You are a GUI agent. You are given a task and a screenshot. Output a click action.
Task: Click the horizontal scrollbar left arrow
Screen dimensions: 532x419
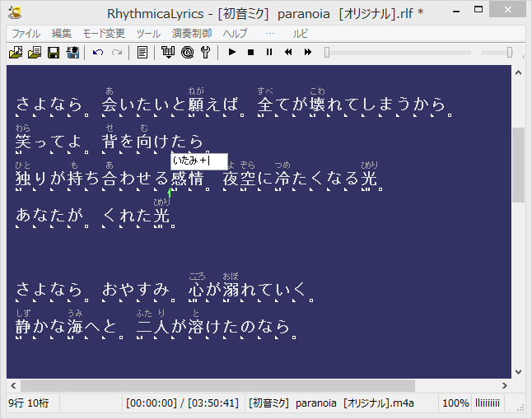pos(13,386)
